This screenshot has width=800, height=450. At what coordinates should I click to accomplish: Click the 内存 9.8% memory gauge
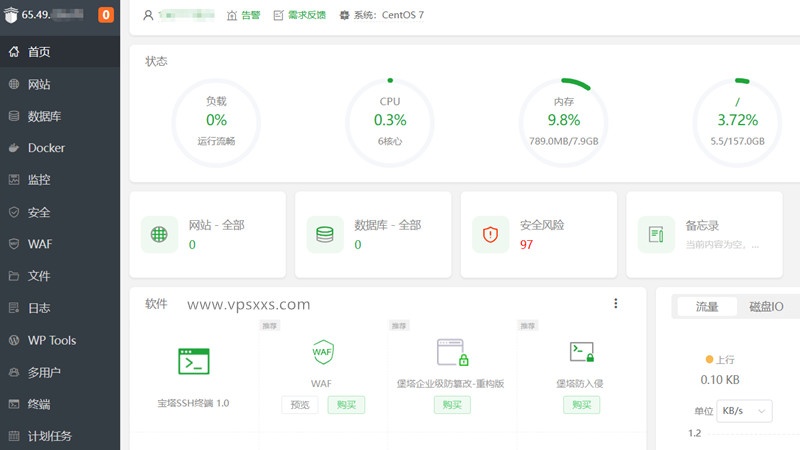pyautogui.click(x=564, y=122)
